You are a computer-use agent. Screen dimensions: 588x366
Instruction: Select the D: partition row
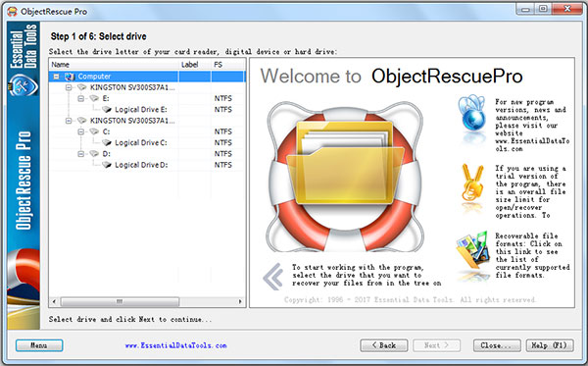(x=147, y=154)
